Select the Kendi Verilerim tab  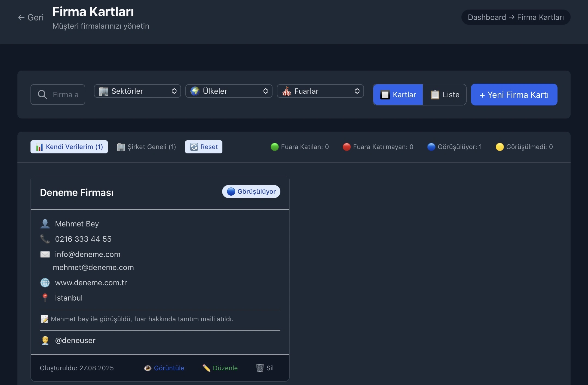pos(69,147)
